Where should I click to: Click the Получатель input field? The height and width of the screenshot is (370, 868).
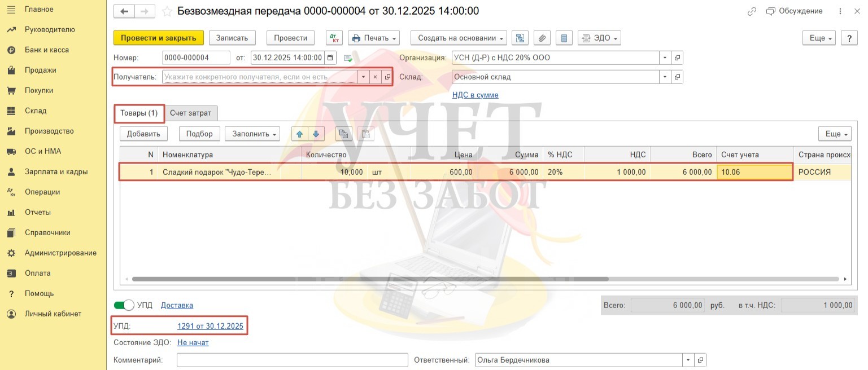(260, 77)
